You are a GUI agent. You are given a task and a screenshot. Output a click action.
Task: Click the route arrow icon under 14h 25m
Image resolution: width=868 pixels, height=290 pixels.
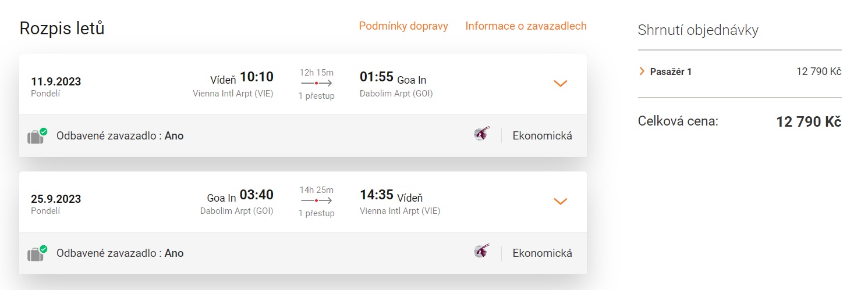[316, 201]
